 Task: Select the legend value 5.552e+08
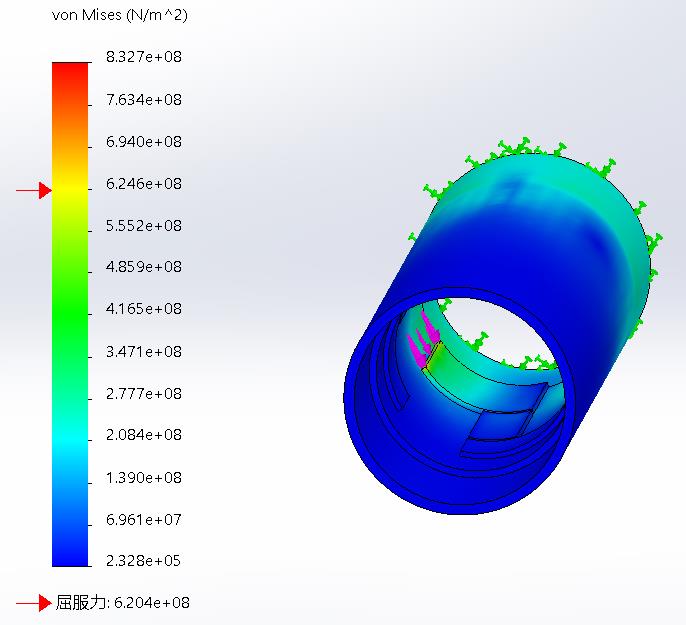pyautogui.click(x=144, y=226)
